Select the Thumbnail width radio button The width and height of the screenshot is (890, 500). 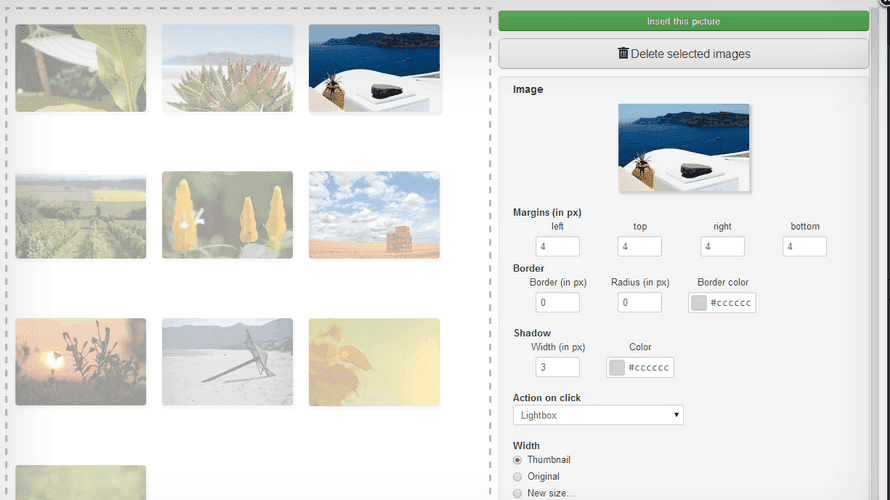(518, 460)
